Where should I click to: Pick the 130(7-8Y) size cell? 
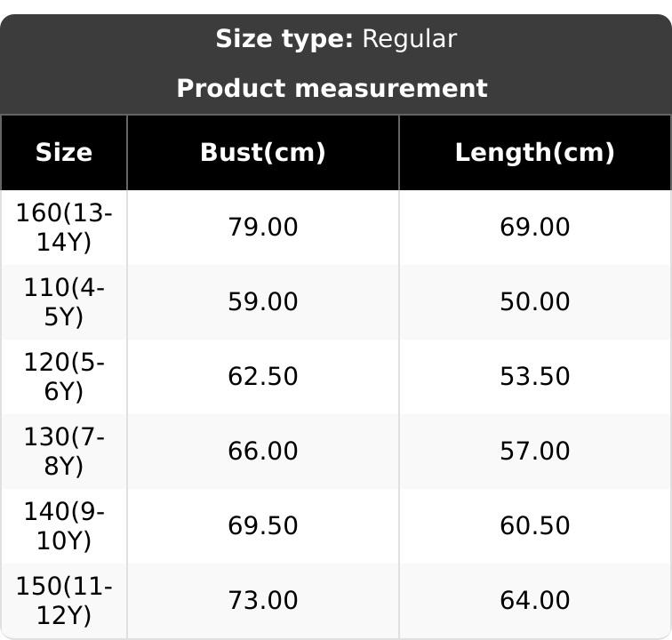click(x=64, y=452)
